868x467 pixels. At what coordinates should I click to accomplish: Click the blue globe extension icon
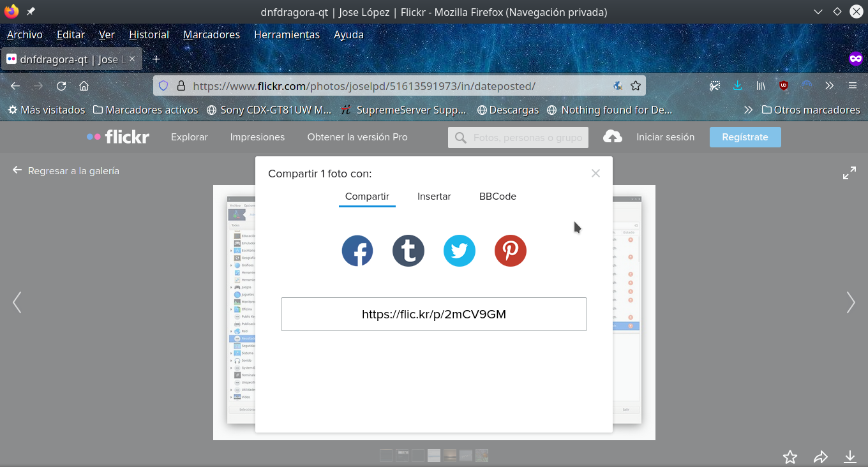807,84
